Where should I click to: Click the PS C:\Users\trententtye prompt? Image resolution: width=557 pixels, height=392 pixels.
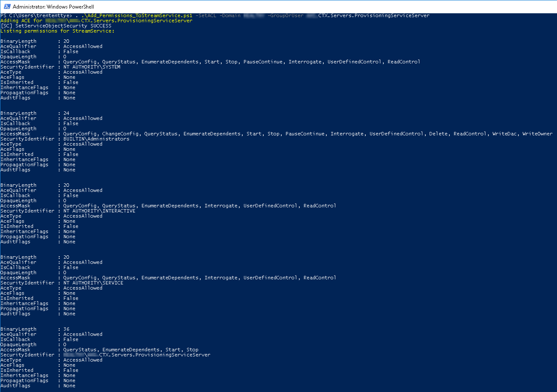coord(36,15)
